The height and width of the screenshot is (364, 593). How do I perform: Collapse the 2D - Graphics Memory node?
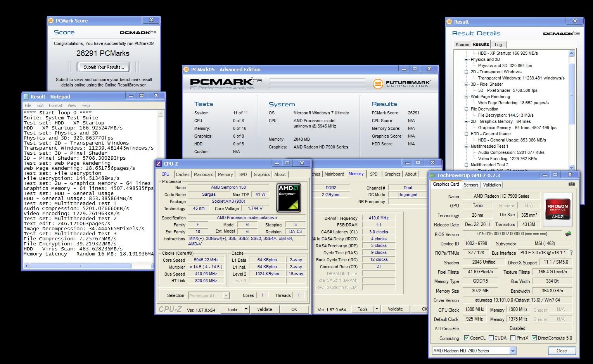[x=467, y=122]
